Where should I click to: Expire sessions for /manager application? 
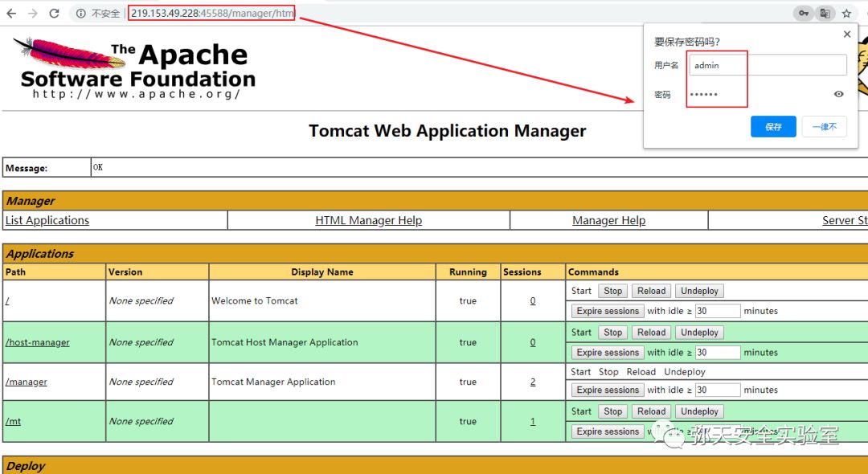[x=608, y=390]
